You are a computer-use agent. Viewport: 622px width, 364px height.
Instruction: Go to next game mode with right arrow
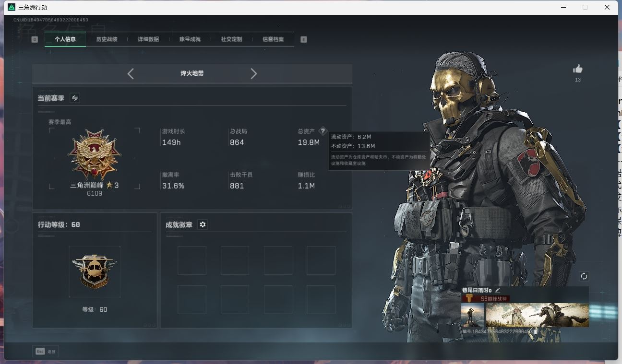[254, 73]
